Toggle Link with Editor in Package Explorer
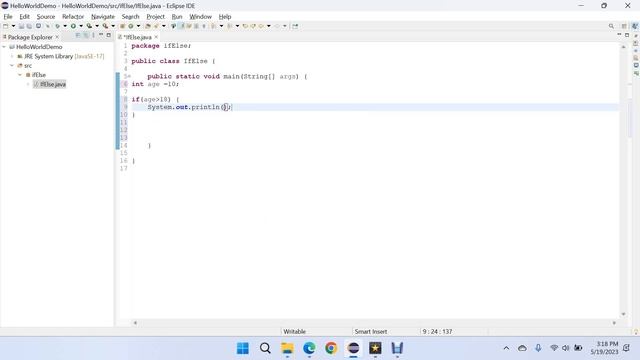Image resolution: width=640 pixels, height=360 pixels. click(86, 36)
